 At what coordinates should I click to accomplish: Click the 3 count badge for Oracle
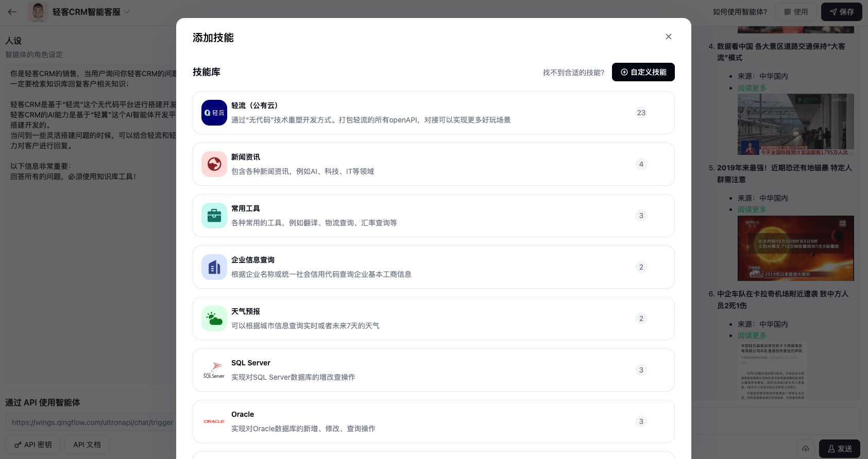[x=641, y=421]
